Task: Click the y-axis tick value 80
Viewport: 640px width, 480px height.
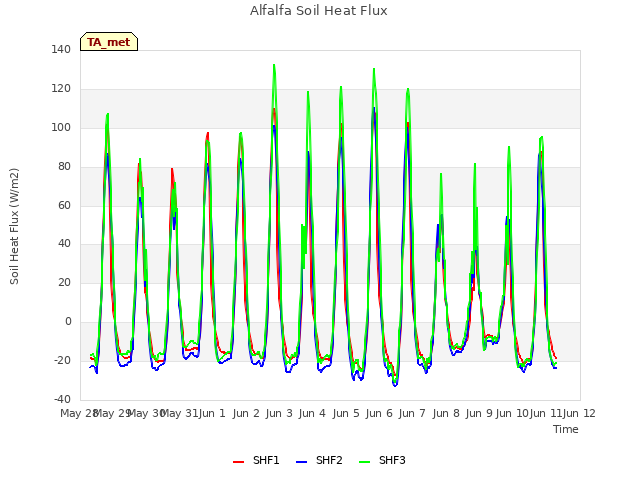Action: [x=63, y=167]
